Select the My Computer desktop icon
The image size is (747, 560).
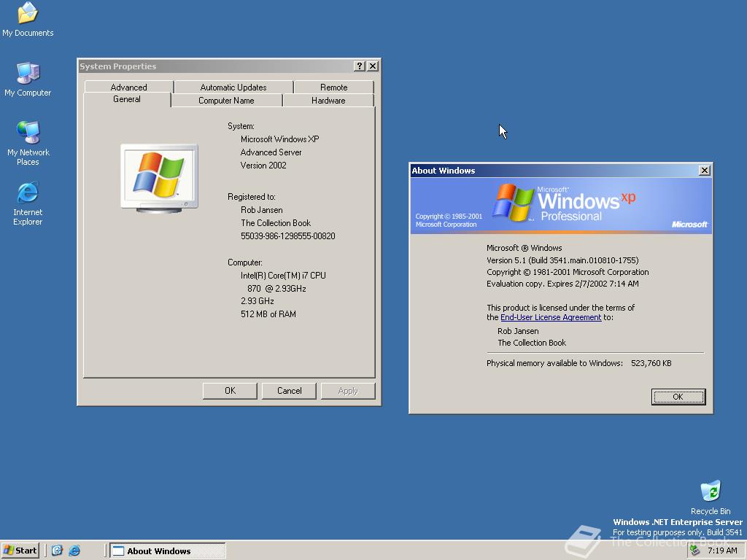pyautogui.click(x=28, y=79)
